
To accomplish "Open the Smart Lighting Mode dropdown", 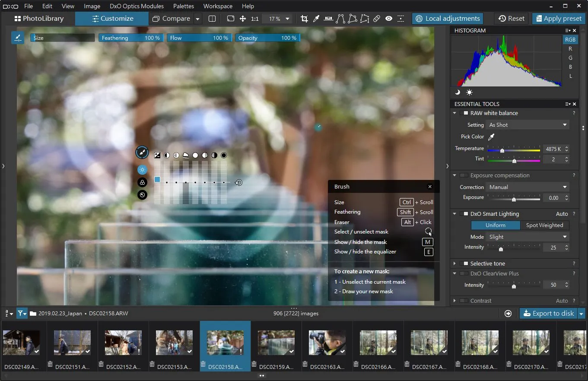I will tap(528, 237).
